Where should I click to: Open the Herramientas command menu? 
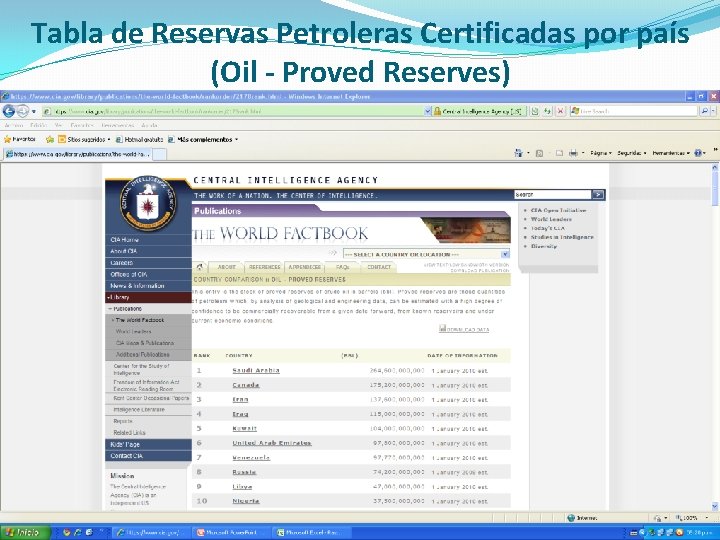click(x=671, y=153)
